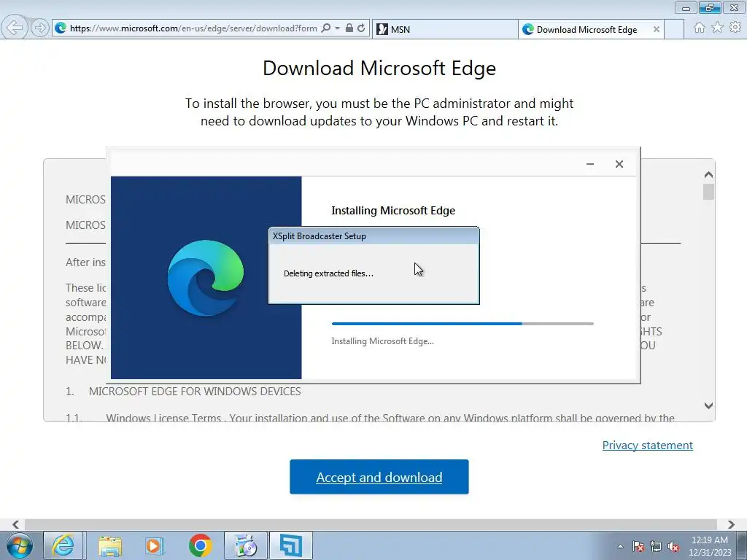Launch Google Chrome from the taskbar
Screen dimensions: 747x560
tap(201, 545)
